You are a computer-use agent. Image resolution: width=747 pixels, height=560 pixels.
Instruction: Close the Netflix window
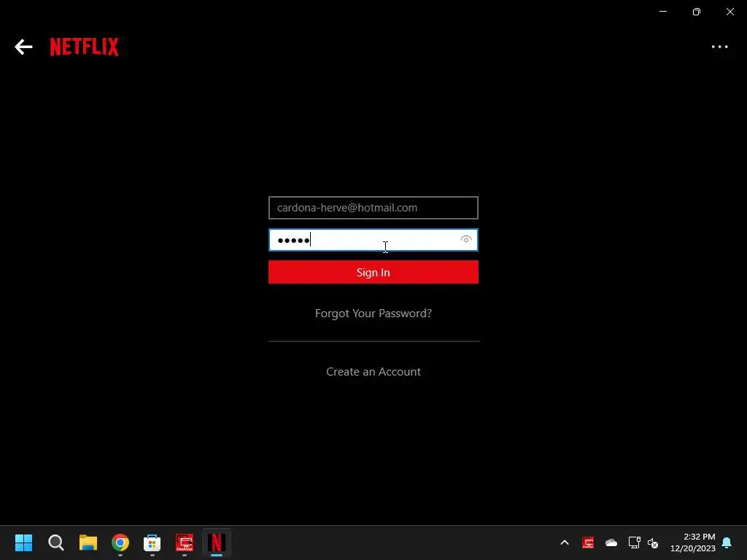click(x=729, y=12)
